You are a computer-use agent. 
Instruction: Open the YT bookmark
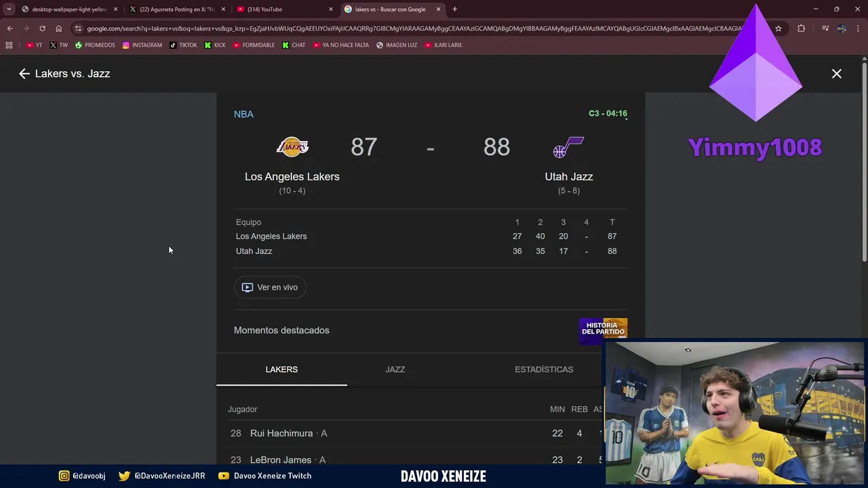[x=34, y=45]
